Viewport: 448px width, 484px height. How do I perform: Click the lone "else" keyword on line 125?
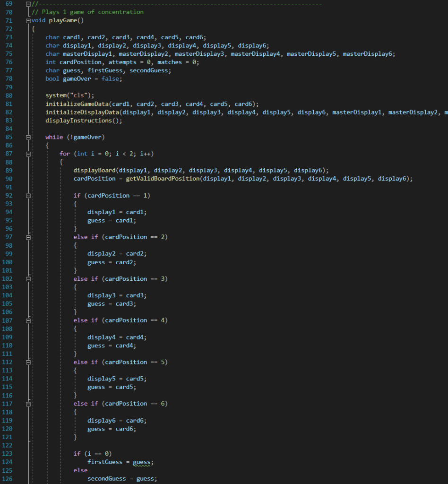point(80,470)
